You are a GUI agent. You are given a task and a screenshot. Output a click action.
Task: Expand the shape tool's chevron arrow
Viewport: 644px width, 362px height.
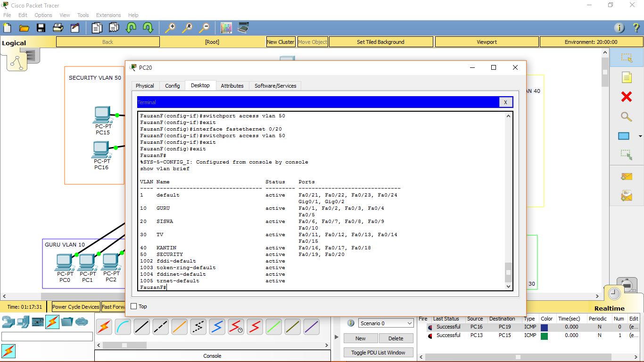coord(640,136)
